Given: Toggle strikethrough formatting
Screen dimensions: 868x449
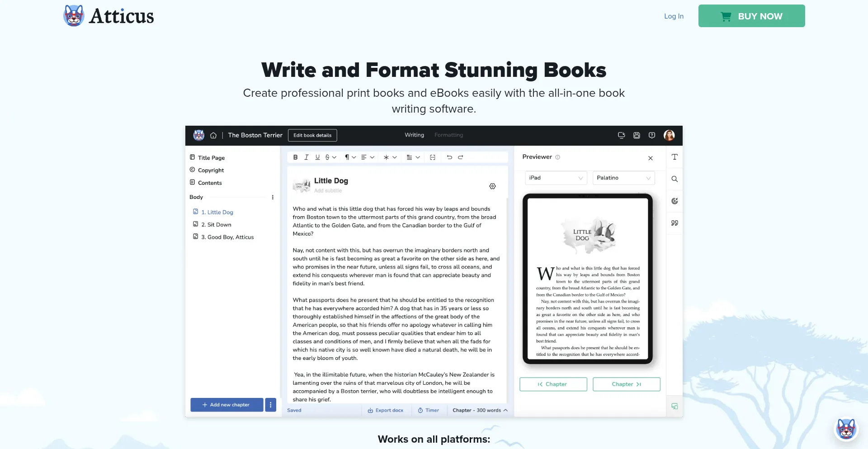Looking at the screenshot, I should coord(327,157).
